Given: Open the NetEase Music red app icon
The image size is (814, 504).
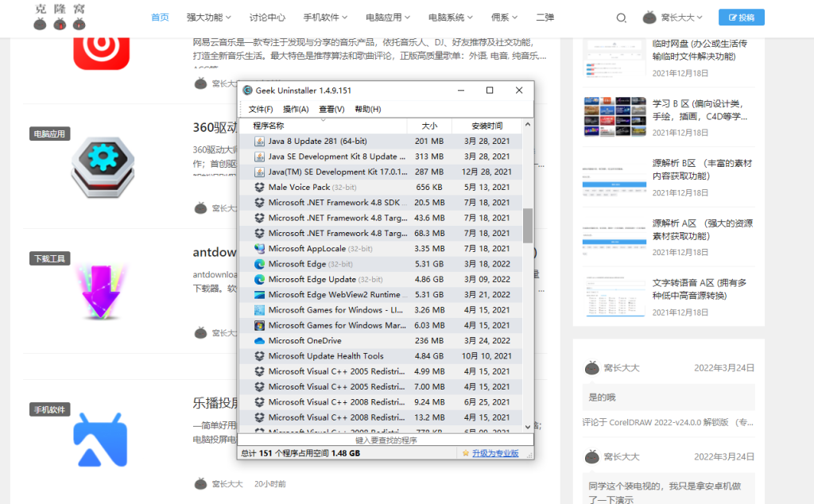Looking at the screenshot, I should point(101,53).
